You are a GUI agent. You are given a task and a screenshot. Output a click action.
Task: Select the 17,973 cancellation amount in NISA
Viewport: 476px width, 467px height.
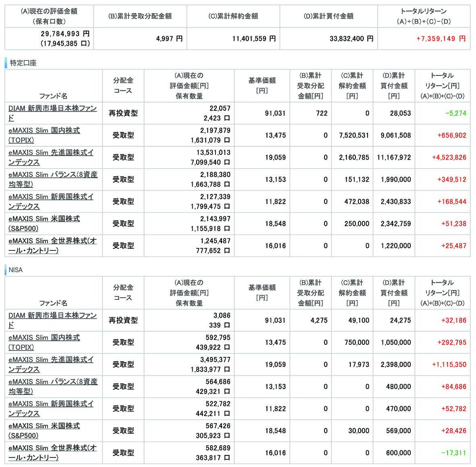[x=359, y=364]
